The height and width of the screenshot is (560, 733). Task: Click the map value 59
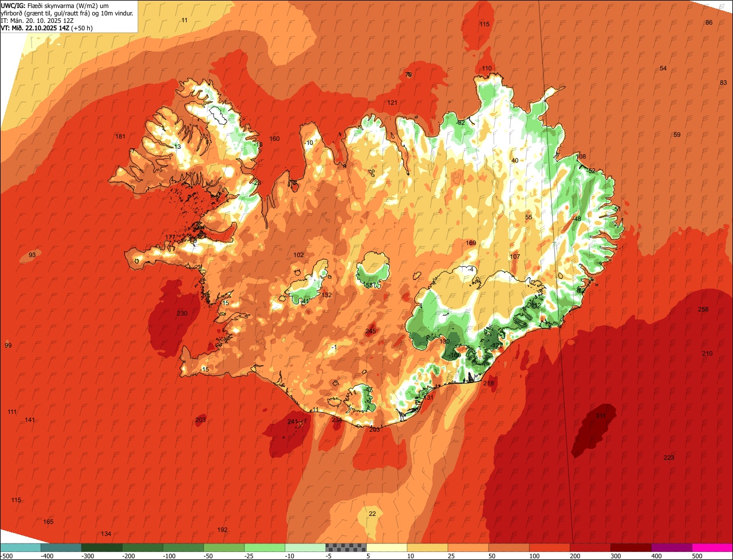pos(677,135)
